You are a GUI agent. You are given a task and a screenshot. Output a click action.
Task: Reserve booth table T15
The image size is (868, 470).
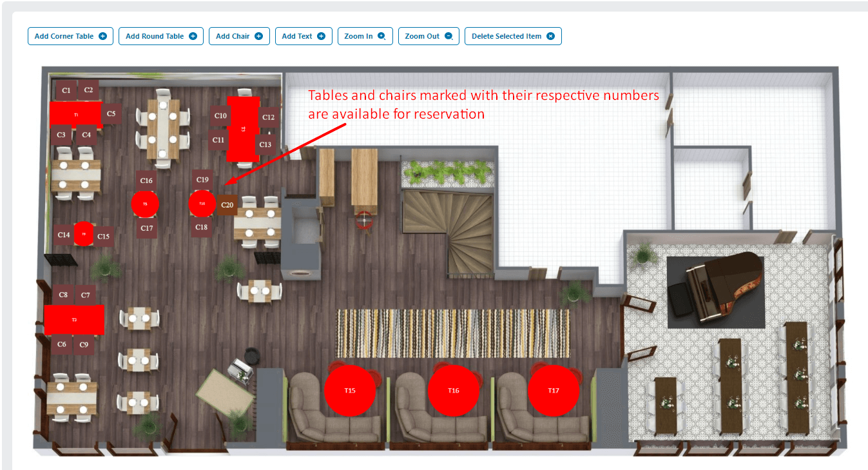point(351,390)
